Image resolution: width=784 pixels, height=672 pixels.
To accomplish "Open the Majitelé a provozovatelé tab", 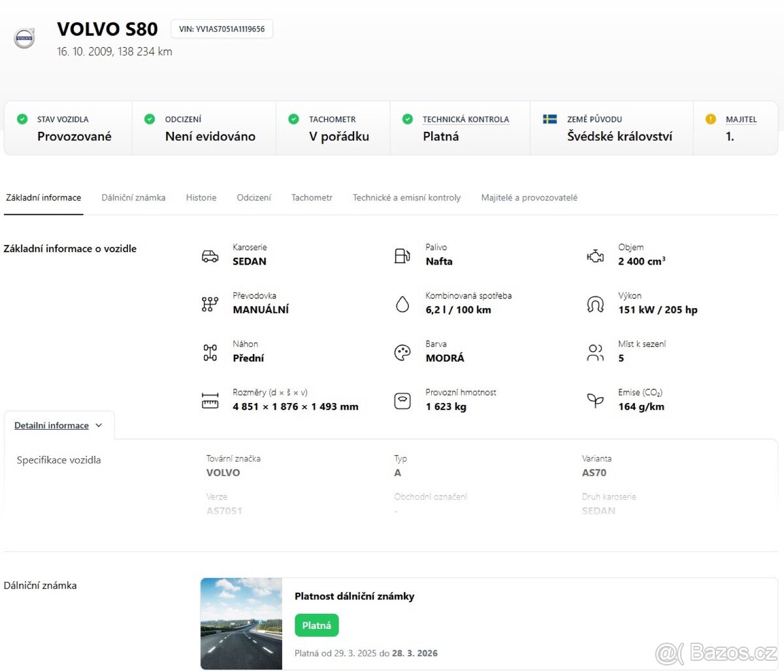I will 529,197.
